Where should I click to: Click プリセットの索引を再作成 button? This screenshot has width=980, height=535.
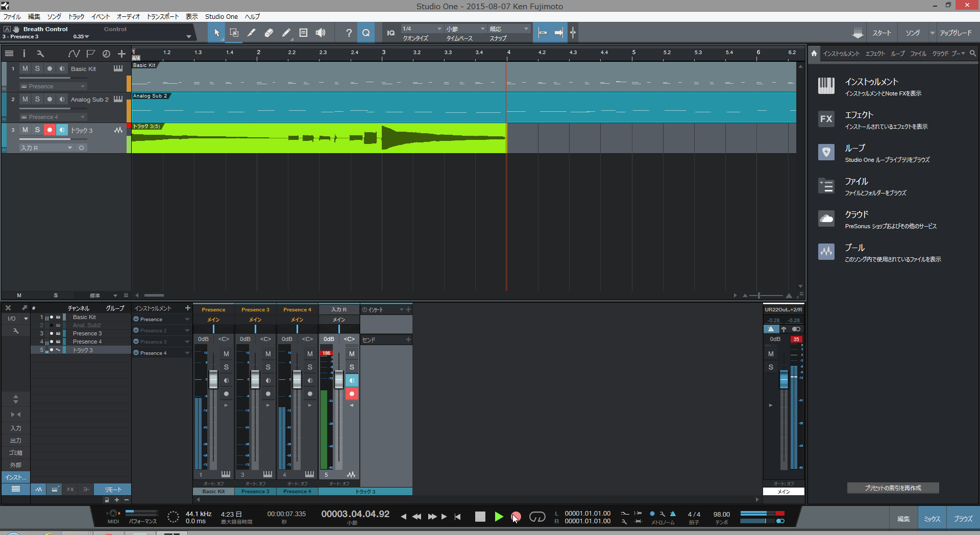point(893,488)
